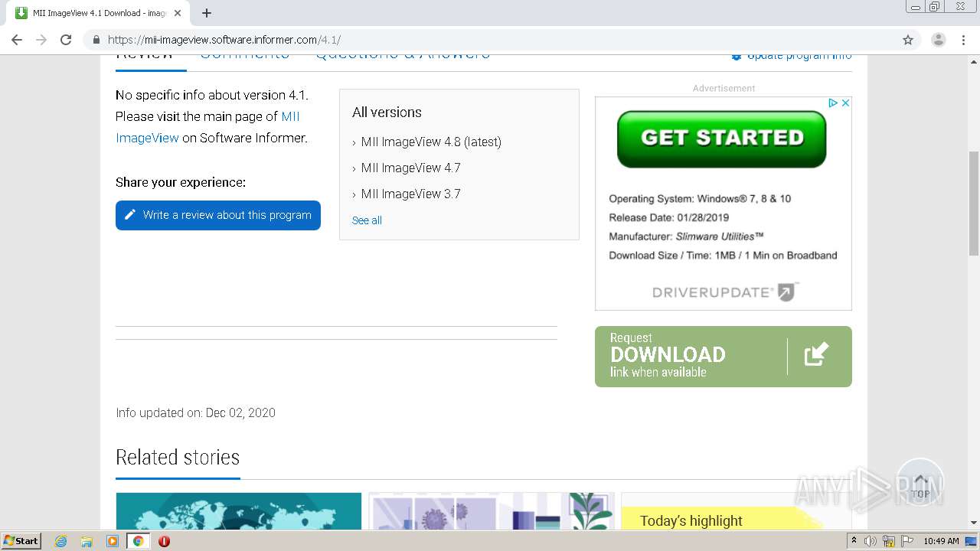Viewport: 980px width, 551px height.
Task: Click Request DOWNLOAD link when available
Action: coord(724,357)
